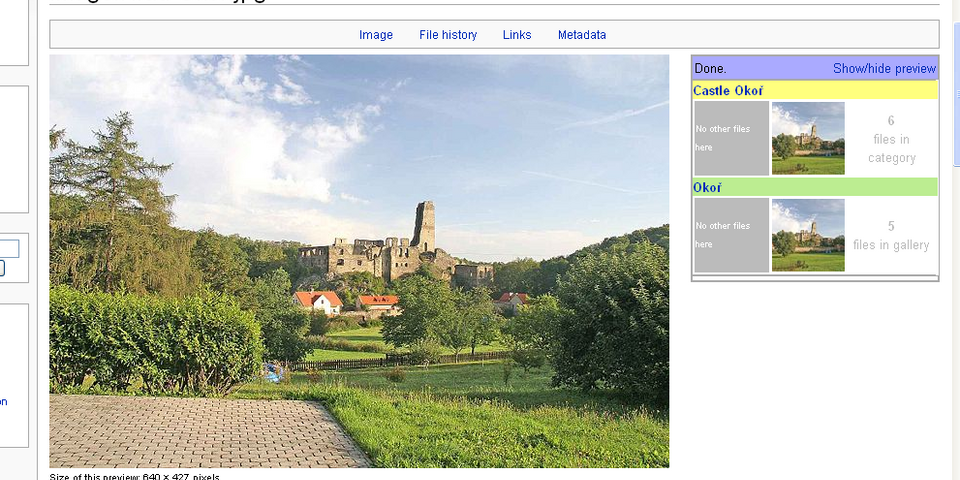
Task: Toggle Show/hide preview
Action: click(x=884, y=69)
